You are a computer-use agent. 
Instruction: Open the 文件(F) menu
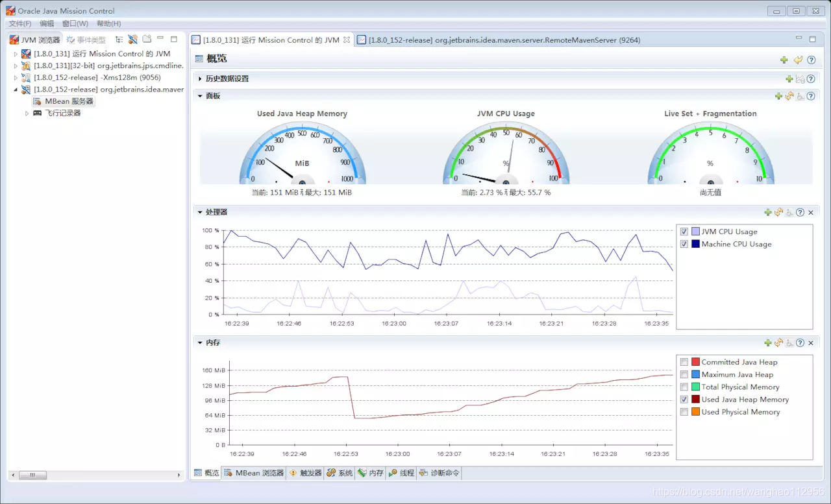pyautogui.click(x=19, y=23)
